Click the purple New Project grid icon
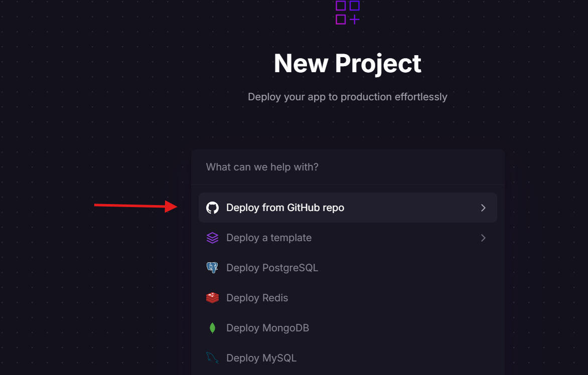This screenshot has height=375, width=588. [348, 13]
